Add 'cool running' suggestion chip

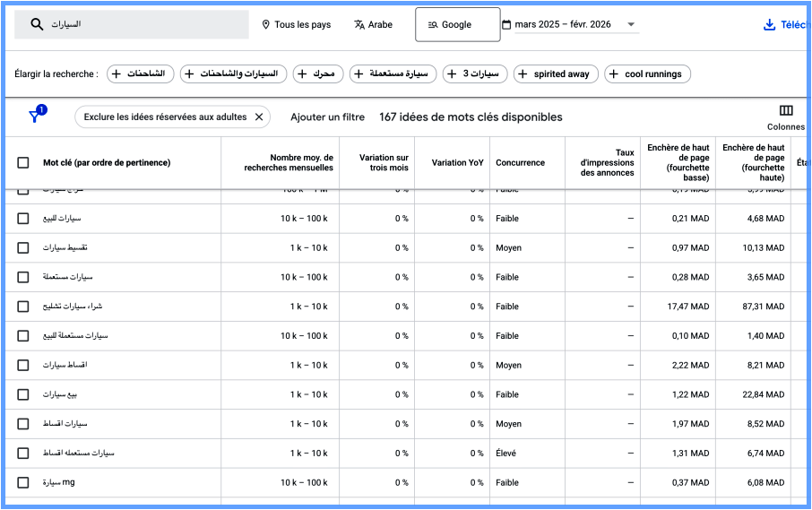(646, 73)
